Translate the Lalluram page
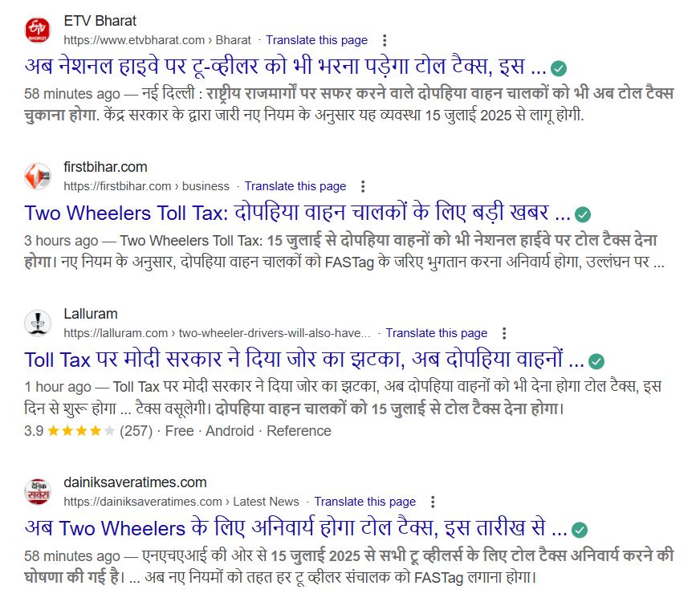The width and height of the screenshot is (700, 606). coord(436,333)
